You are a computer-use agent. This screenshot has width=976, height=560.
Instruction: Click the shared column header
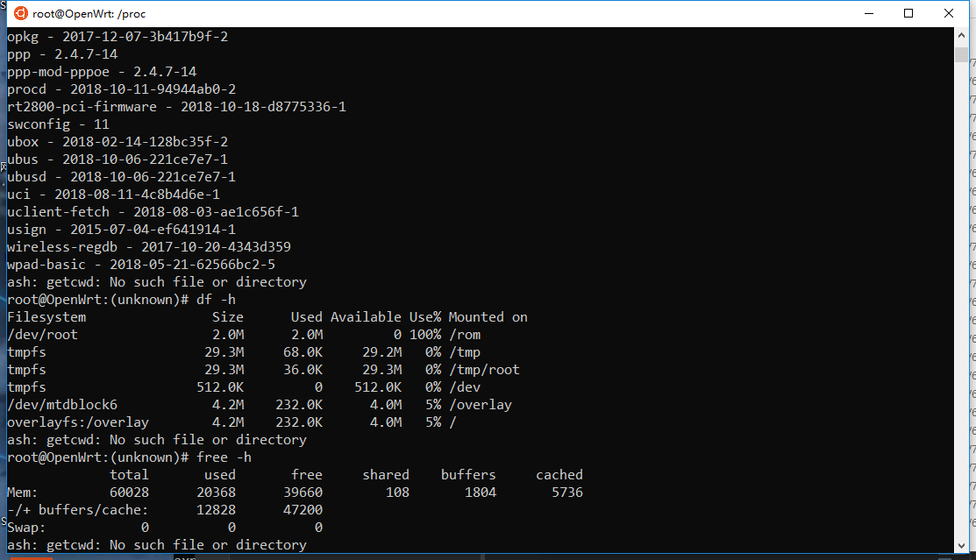tap(386, 475)
